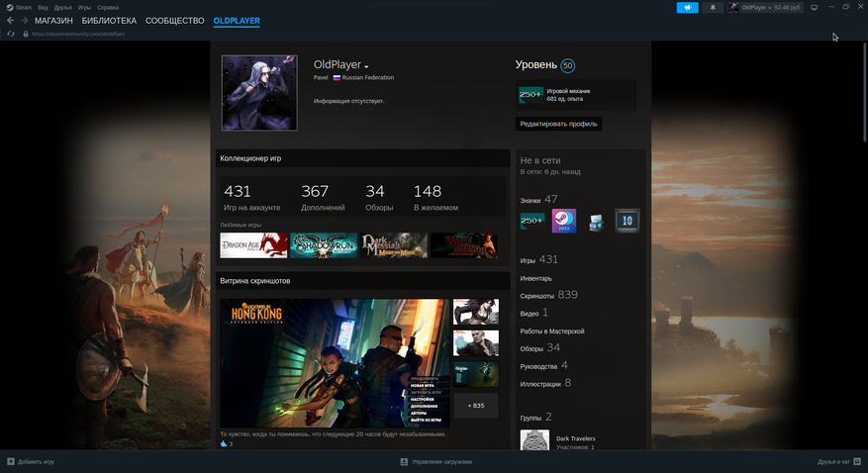Open third small screenshot thumbnail

(x=475, y=374)
